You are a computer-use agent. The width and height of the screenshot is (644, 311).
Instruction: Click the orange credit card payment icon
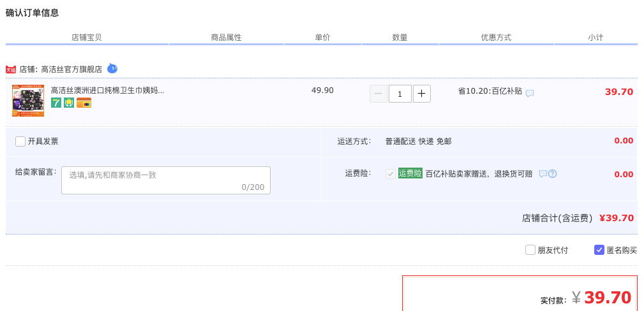(84, 103)
